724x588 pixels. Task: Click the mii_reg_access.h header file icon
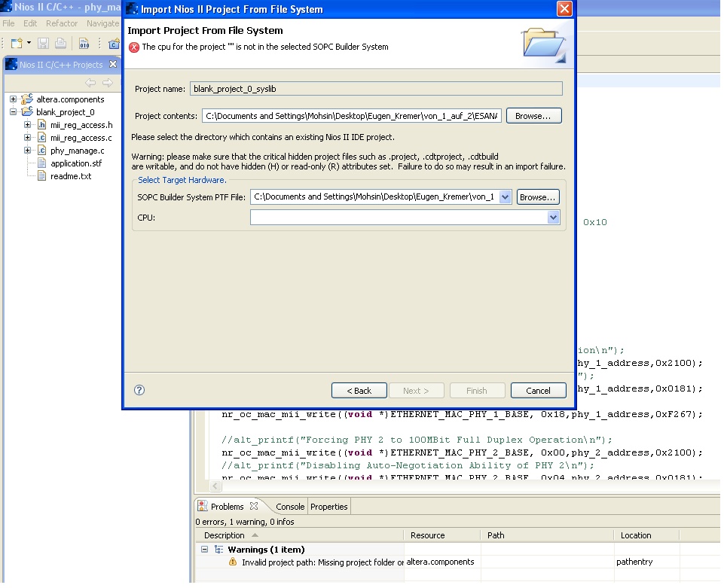pos(41,125)
